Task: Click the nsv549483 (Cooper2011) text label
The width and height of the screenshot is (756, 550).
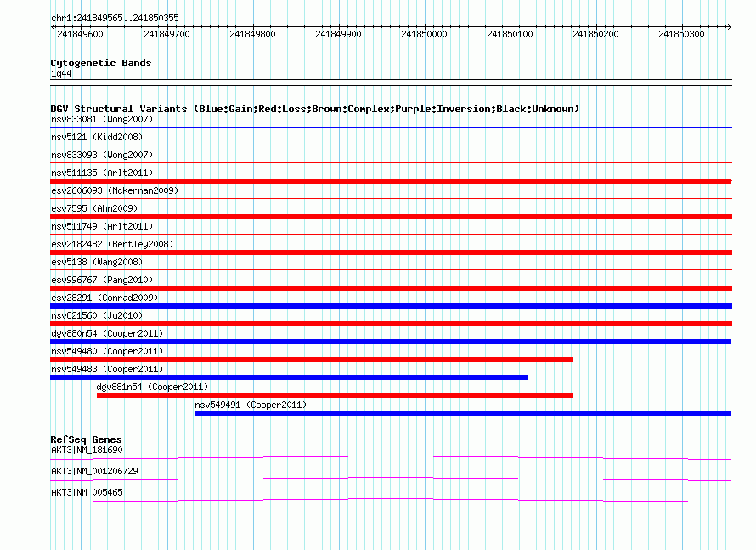Action: (107, 369)
